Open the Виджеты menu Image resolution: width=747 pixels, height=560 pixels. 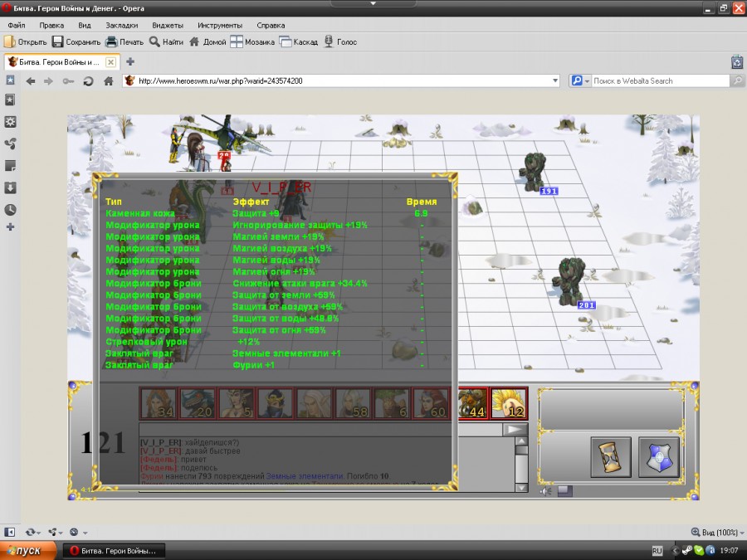click(x=168, y=25)
